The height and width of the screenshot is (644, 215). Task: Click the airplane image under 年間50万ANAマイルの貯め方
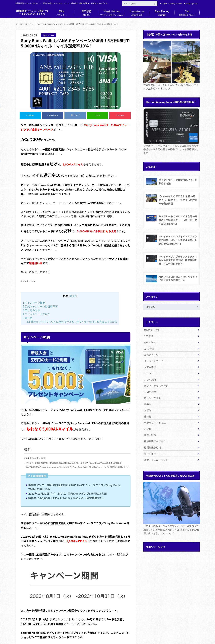point(171,503)
